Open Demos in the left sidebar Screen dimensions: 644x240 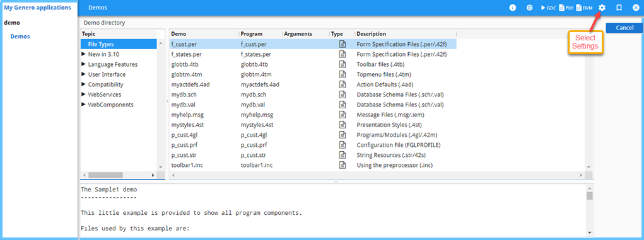coord(20,36)
